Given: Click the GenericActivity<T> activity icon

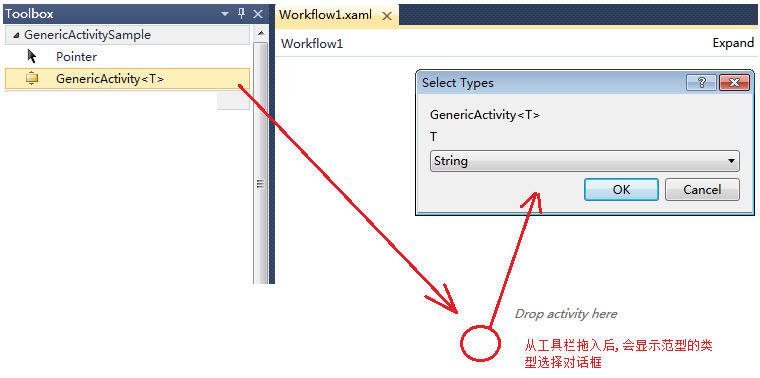Looking at the screenshot, I should click(x=32, y=79).
